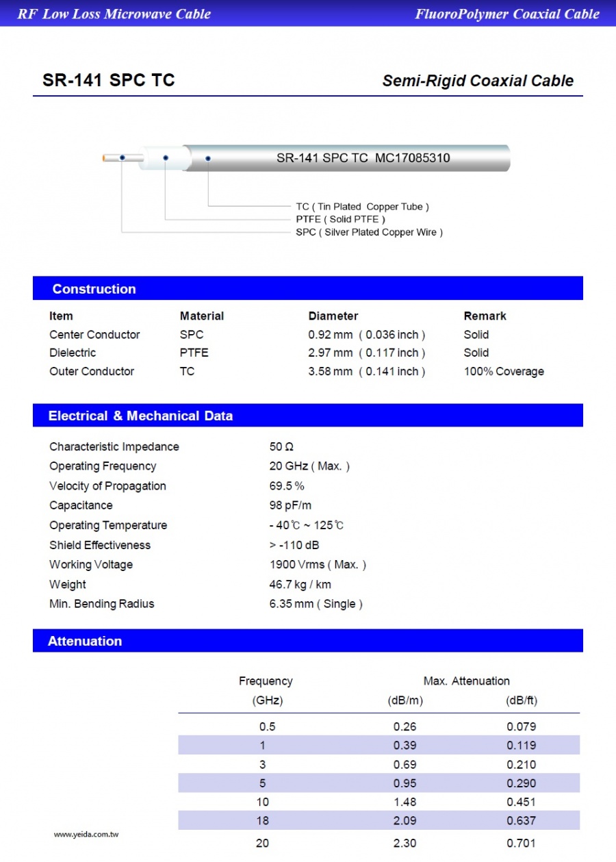
Task: Click the '0.69' dB/m attenuation cell
Action: pos(405,764)
